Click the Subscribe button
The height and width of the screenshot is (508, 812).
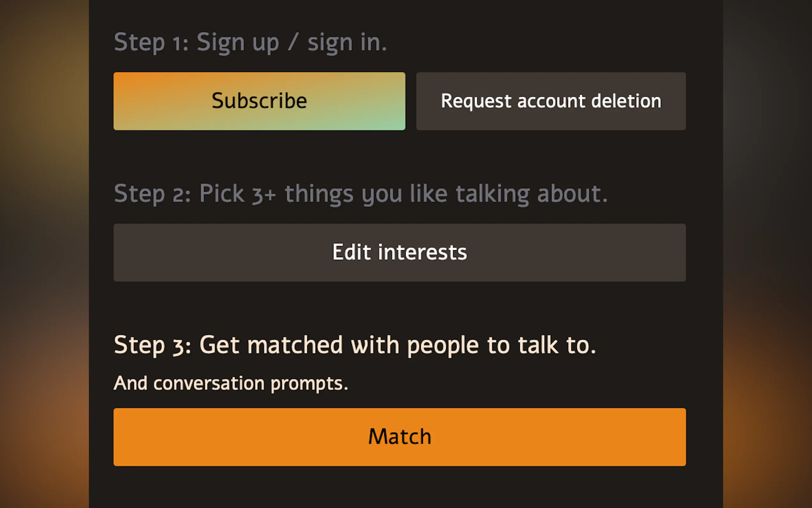click(259, 101)
